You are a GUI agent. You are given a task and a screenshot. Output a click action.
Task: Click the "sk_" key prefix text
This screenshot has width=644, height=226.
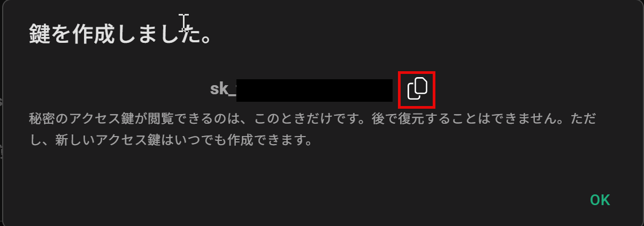point(223,89)
